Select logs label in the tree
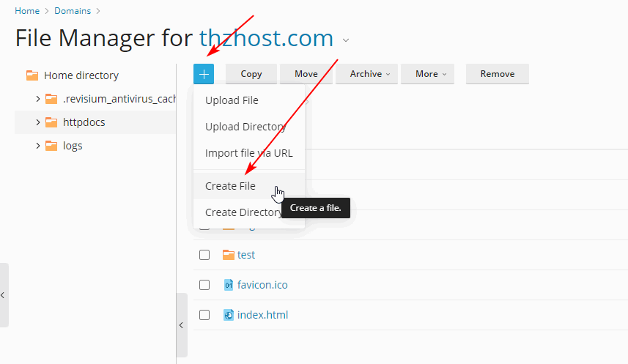628x364 pixels. [73, 146]
